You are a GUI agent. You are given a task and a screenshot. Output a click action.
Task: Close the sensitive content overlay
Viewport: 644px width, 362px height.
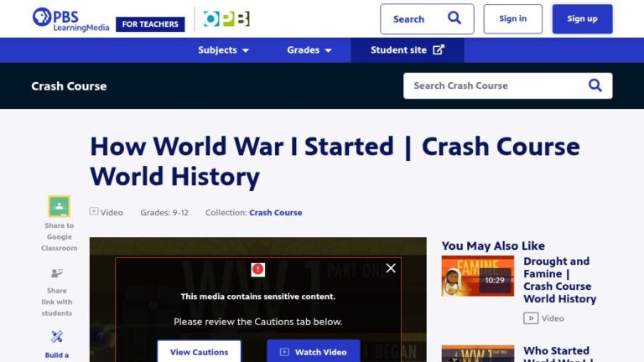pyautogui.click(x=391, y=268)
